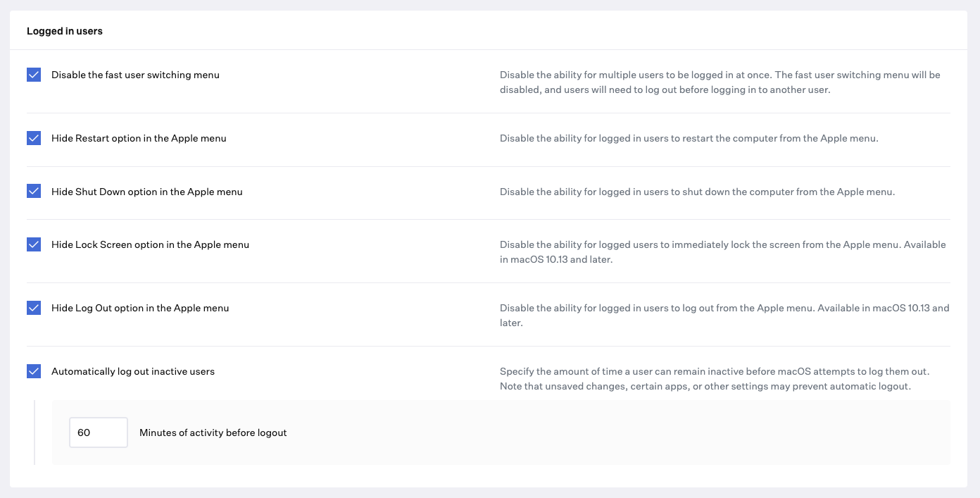Screen dimensions: 980x498
Task: Uncheck Automatically log out inactive users
Action: pos(33,371)
